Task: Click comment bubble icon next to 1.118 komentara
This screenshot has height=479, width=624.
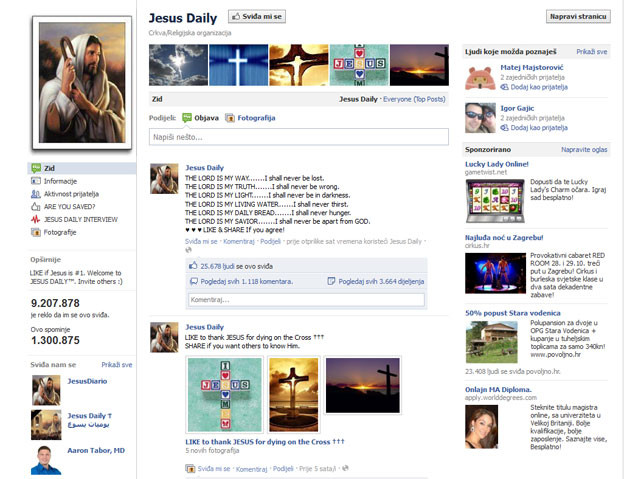Action: pos(194,281)
